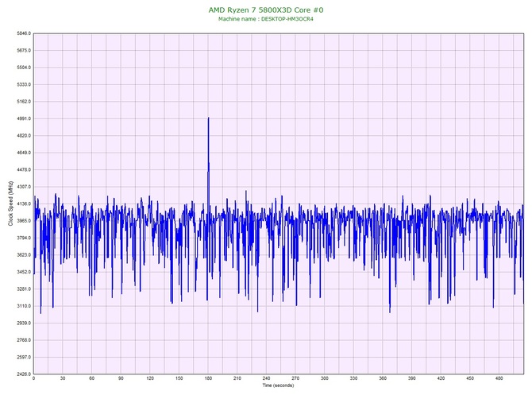Click the 5846.0 y-axis value
The width and height of the screenshot is (532, 399).
pos(24,33)
